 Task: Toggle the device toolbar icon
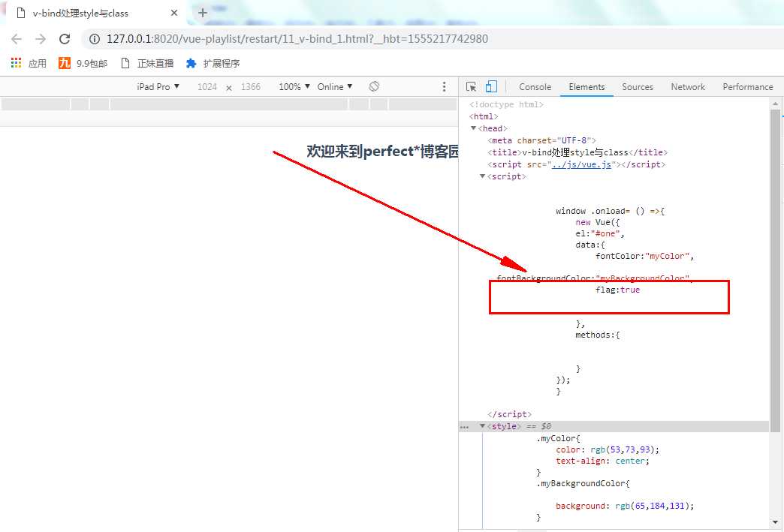coord(491,86)
